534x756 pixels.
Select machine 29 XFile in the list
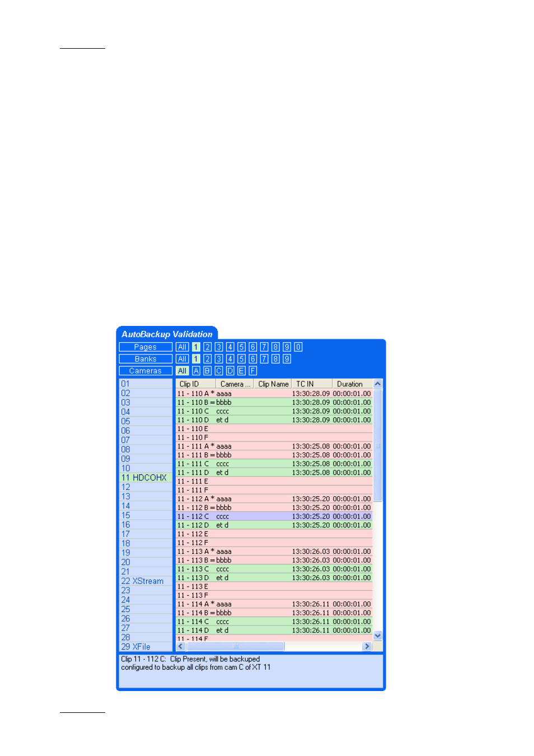pos(146,647)
